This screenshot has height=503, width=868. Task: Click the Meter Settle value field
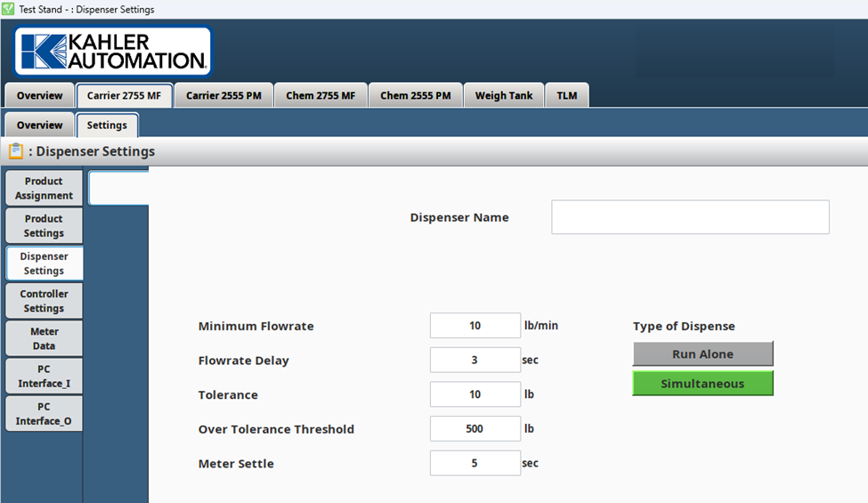[x=475, y=463]
